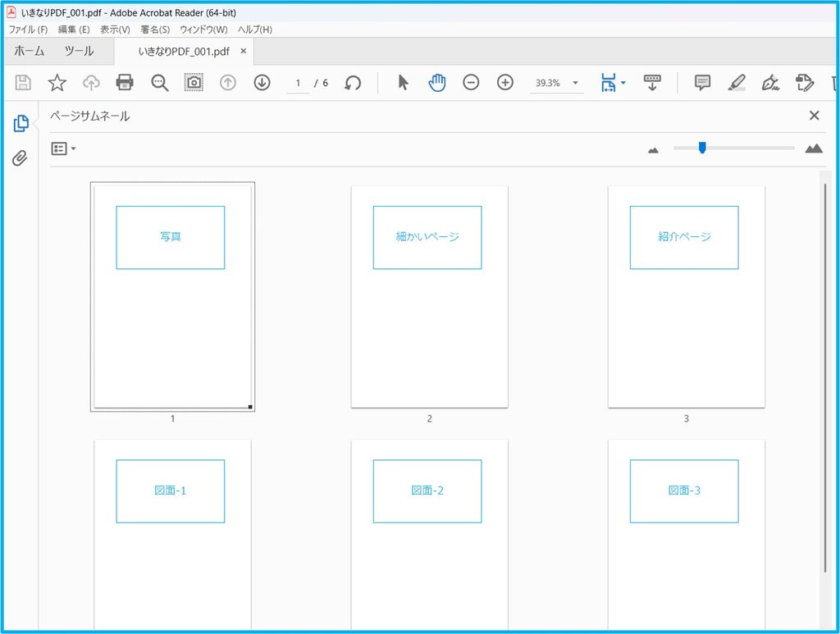Viewport: 840px width, 634px height.
Task: Click the current page number field
Action: [x=298, y=83]
